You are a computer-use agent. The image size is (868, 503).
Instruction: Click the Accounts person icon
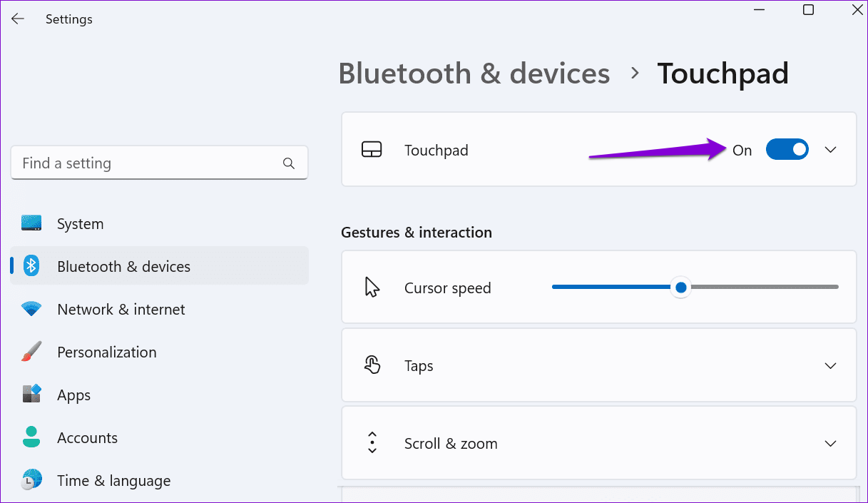(31, 437)
